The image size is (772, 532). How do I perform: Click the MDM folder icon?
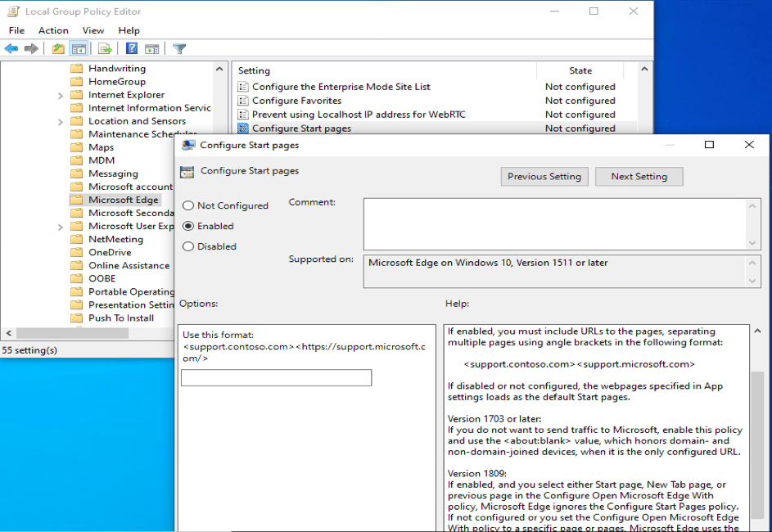click(x=76, y=160)
